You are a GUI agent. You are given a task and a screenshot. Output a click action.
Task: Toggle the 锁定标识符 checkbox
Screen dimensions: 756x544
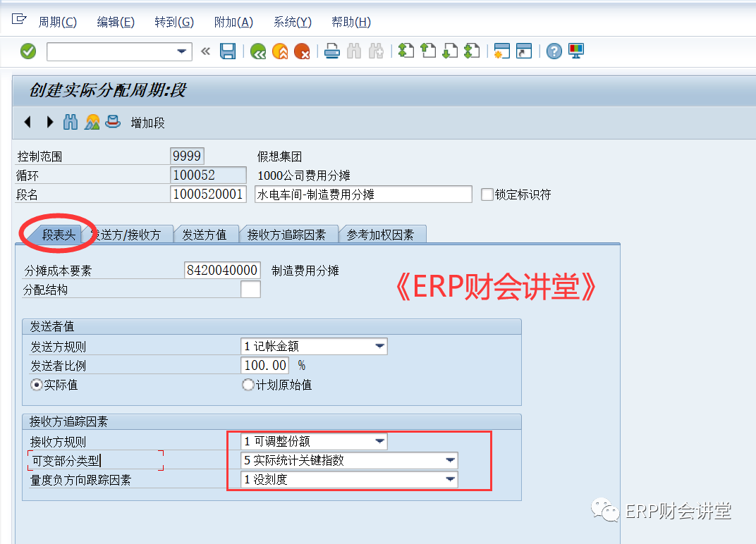(x=487, y=194)
